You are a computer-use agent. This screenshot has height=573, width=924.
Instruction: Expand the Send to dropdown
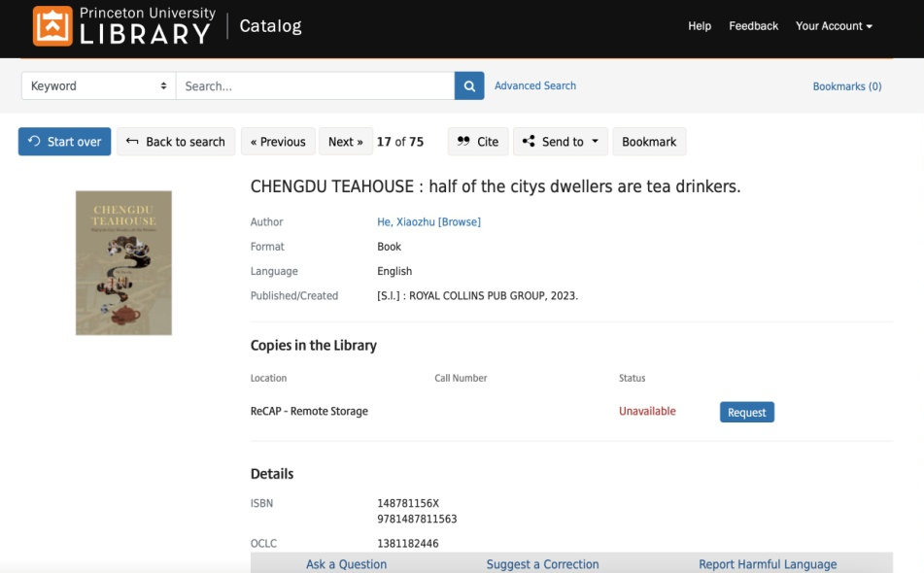coord(561,142)
